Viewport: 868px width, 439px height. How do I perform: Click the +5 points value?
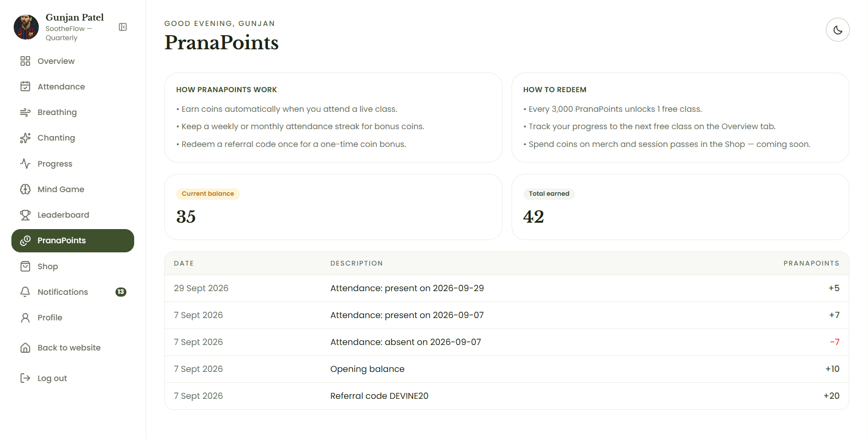coord(834,288)
